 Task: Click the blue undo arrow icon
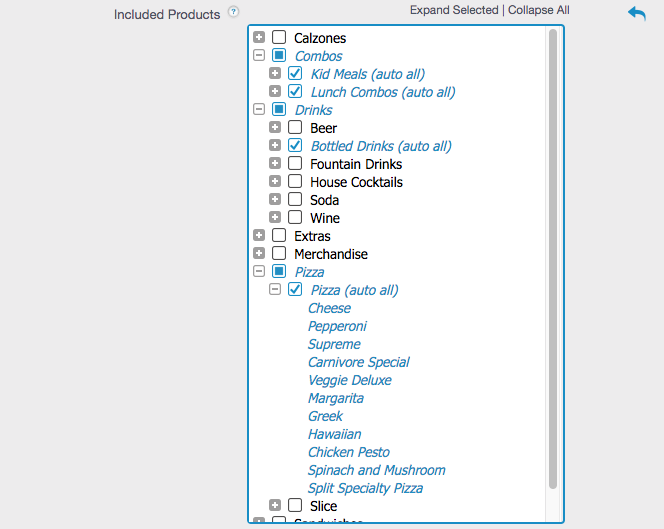coord(637,13)
